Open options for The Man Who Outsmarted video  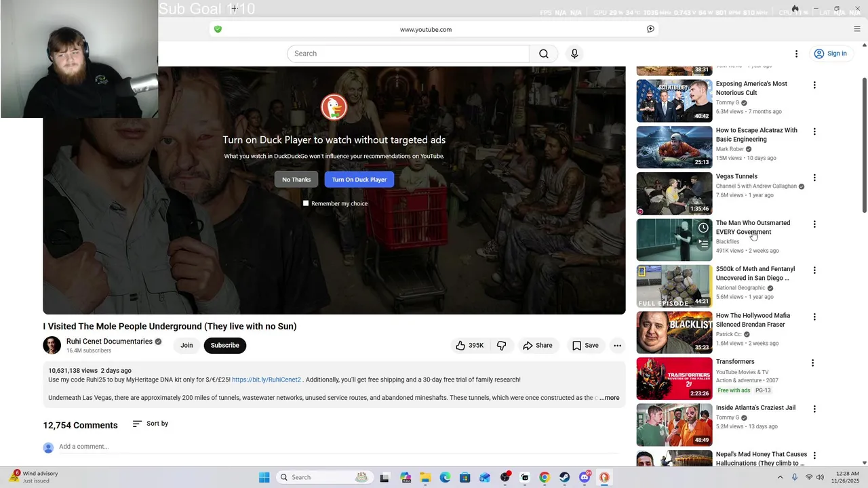click(814, 224)
